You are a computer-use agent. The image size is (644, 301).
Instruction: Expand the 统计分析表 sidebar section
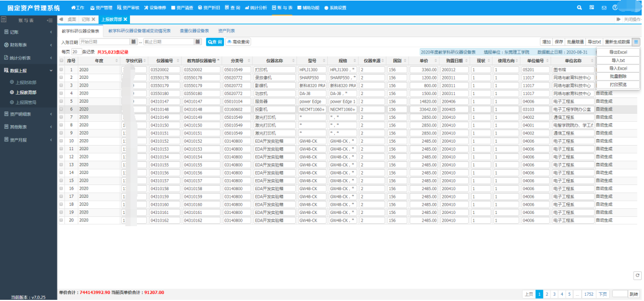tap(28, 58)
